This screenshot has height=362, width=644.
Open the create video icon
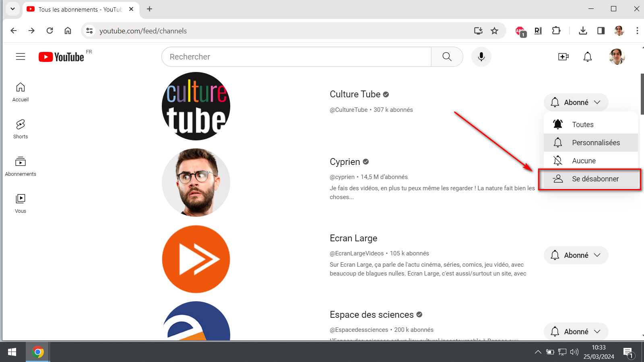pos(563,57)
